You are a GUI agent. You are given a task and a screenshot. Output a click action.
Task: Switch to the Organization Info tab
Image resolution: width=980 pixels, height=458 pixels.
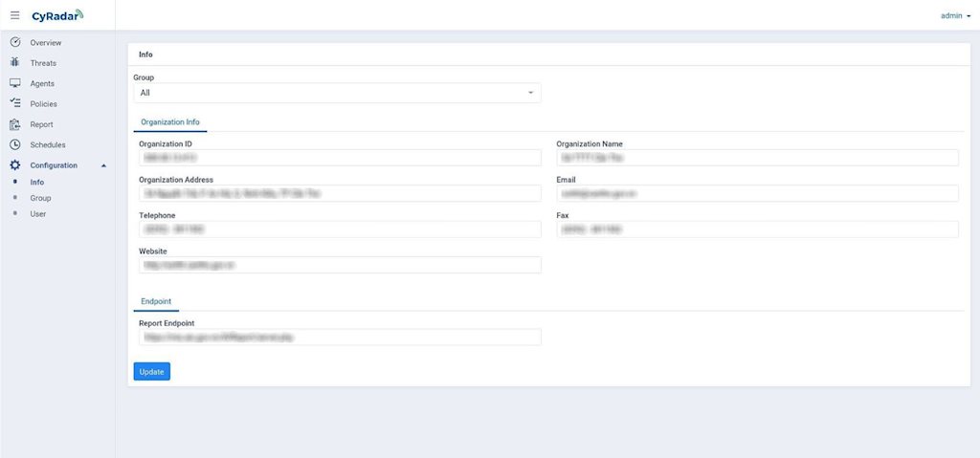coord(170,122)
